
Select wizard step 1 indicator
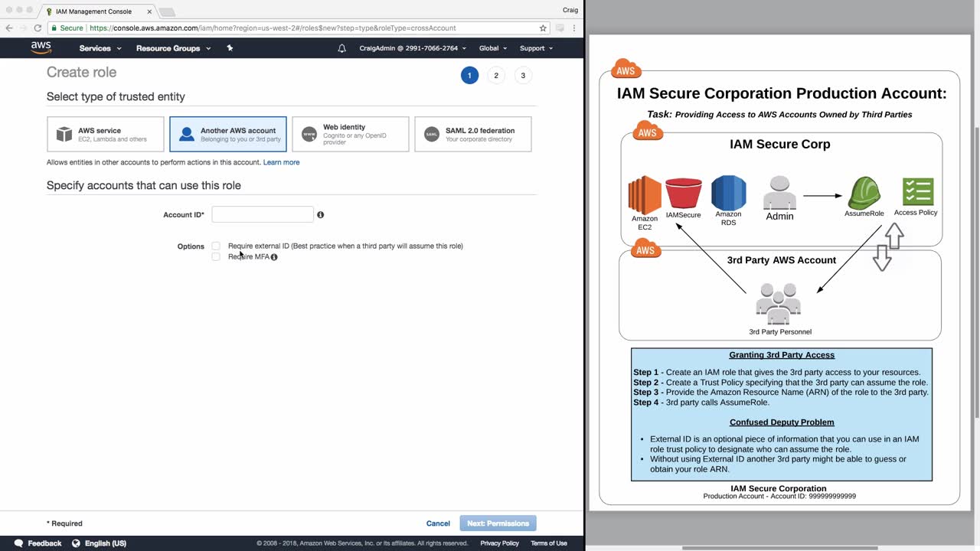coord(469,75)
